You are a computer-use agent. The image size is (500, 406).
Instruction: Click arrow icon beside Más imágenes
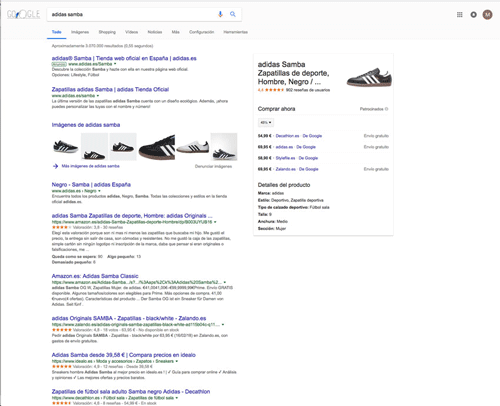click(55, 166)
